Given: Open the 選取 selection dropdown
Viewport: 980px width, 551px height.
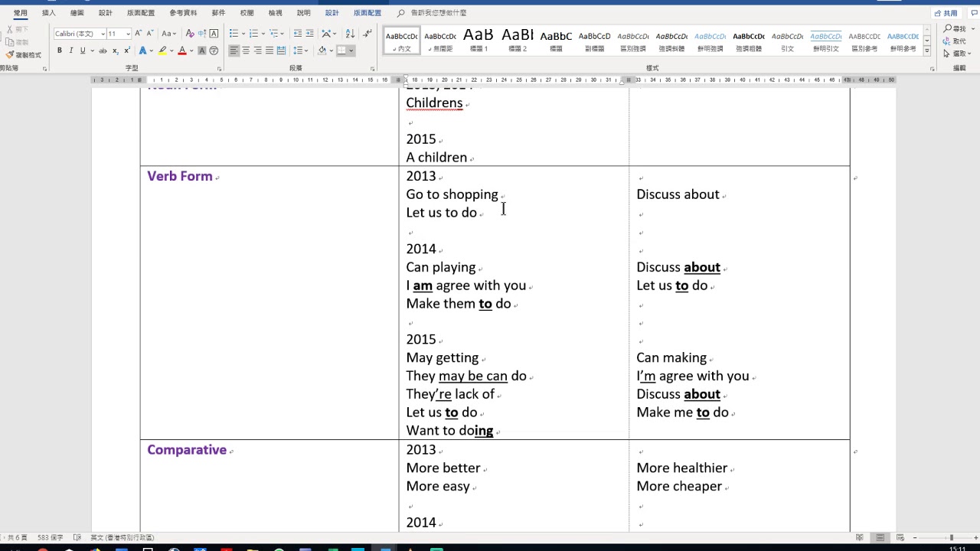Looking at the screenshot, I should [x=957, y=54].
